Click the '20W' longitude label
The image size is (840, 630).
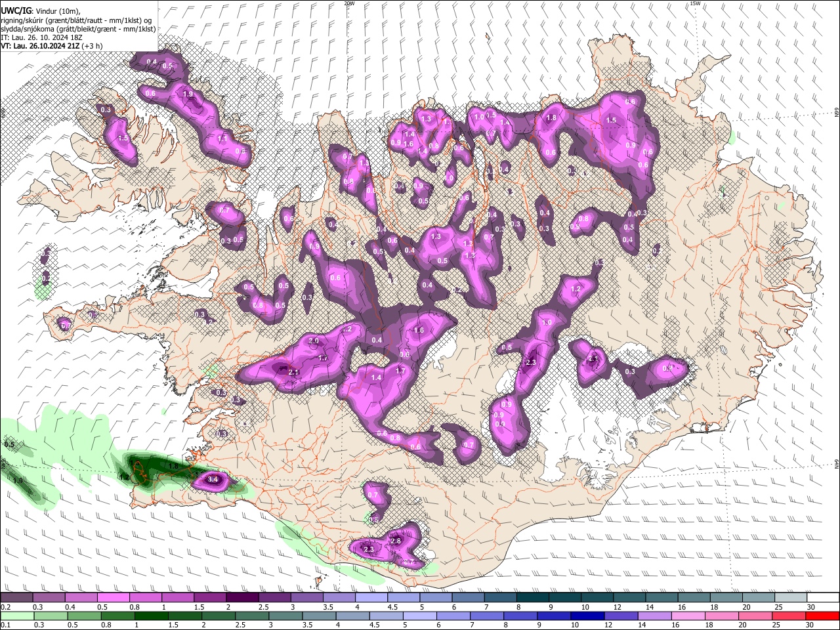click(349, 3)
